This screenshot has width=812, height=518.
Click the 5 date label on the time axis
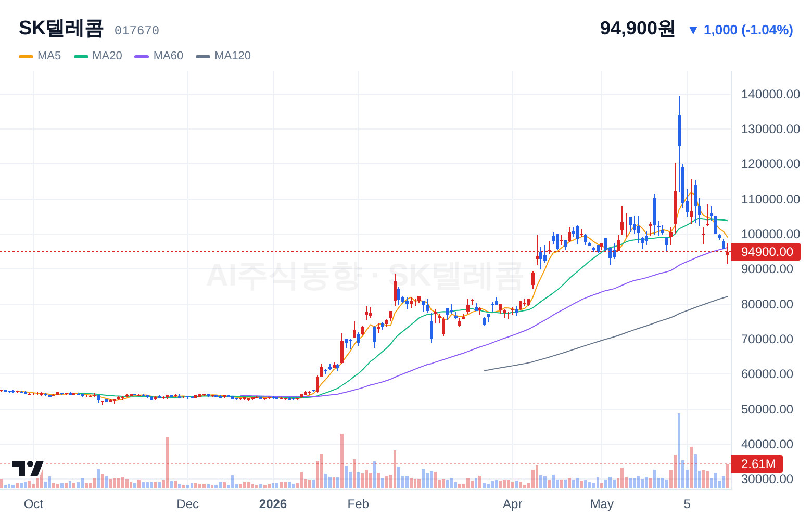[687, 504]
